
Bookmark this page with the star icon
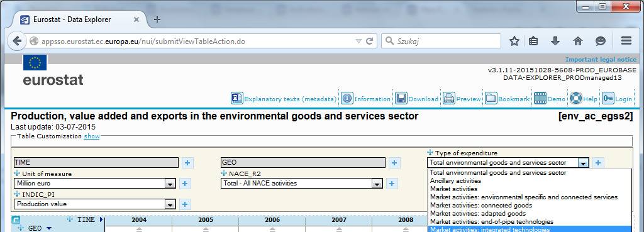[514, 41]
